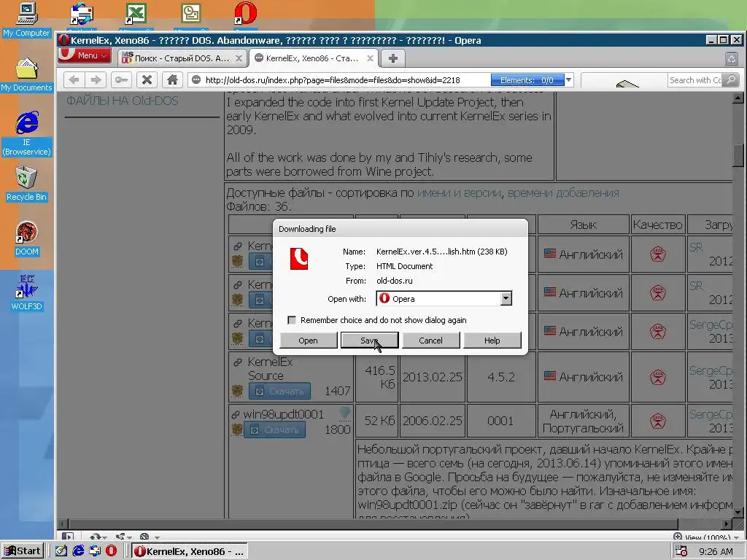The image size is (747, 560).
Task: Open the DOOM desktop shortcut
Action: coord(27,238)
